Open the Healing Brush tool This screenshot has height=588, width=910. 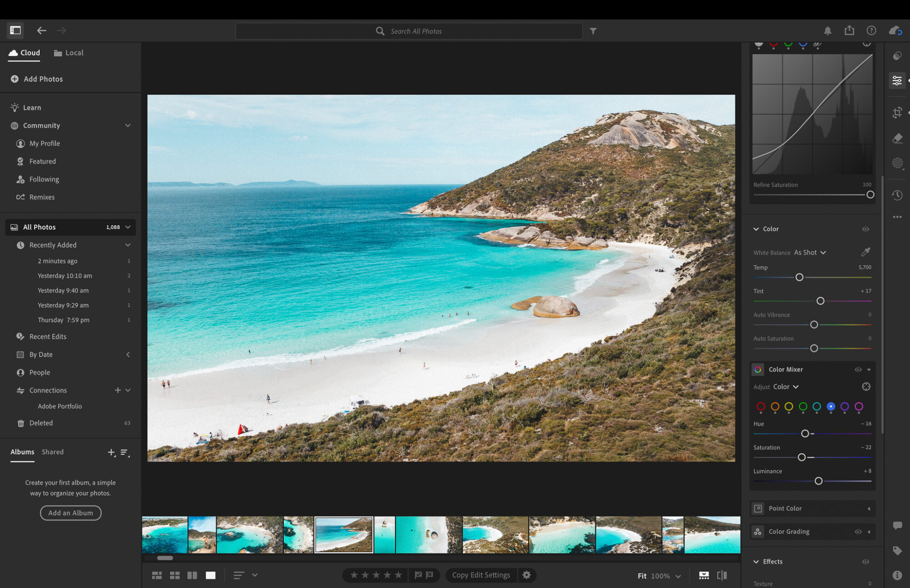(x=897, y=138)
